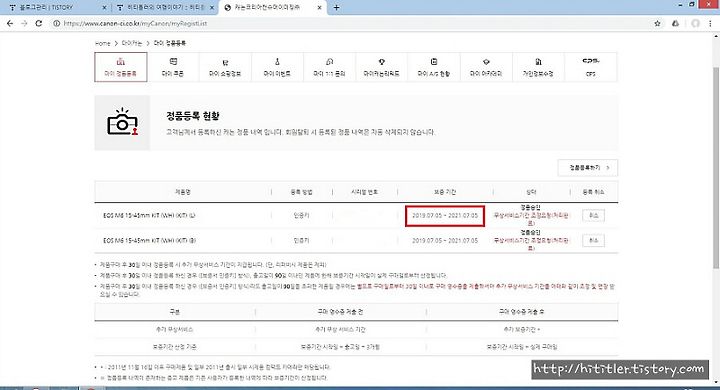Focus the canon-ci.co.kr address bar
The height and width of the screenshot is (390, 720).
click(349, 23)
